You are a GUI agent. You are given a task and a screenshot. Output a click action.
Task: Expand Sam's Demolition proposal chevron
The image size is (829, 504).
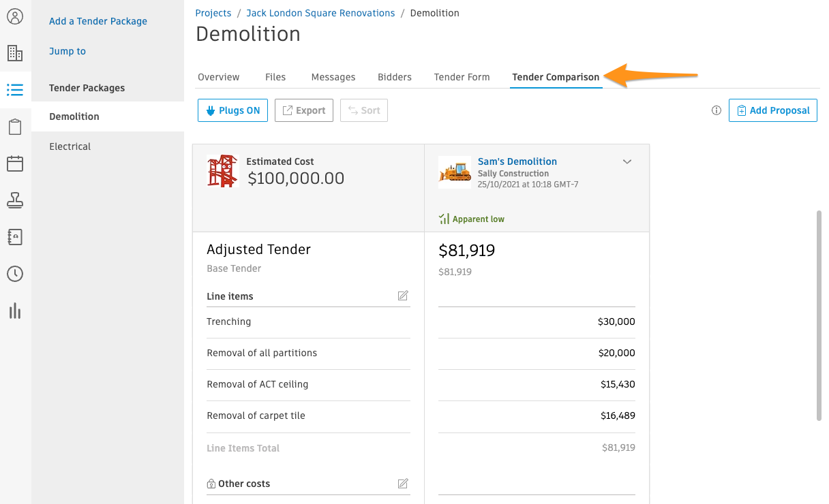[x=628, y=161]
